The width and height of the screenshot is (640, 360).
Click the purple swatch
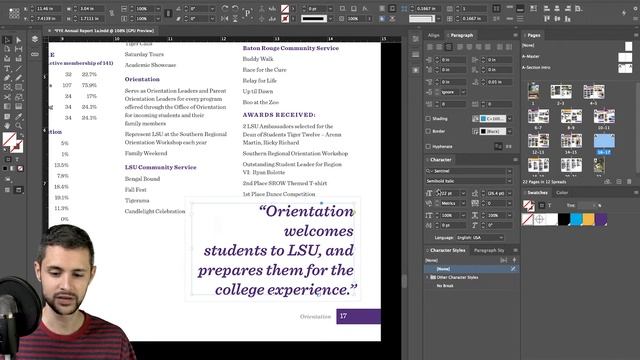601,220
